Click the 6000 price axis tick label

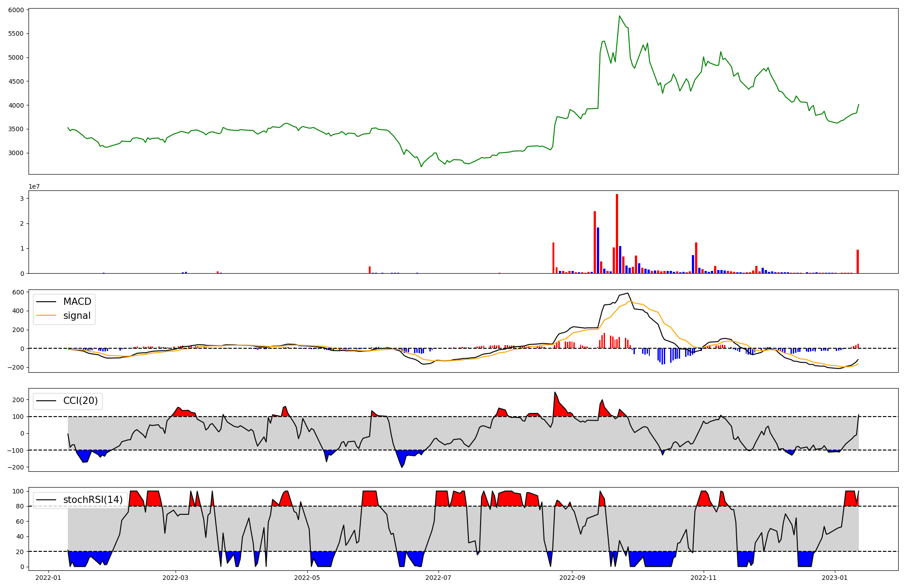16,9
